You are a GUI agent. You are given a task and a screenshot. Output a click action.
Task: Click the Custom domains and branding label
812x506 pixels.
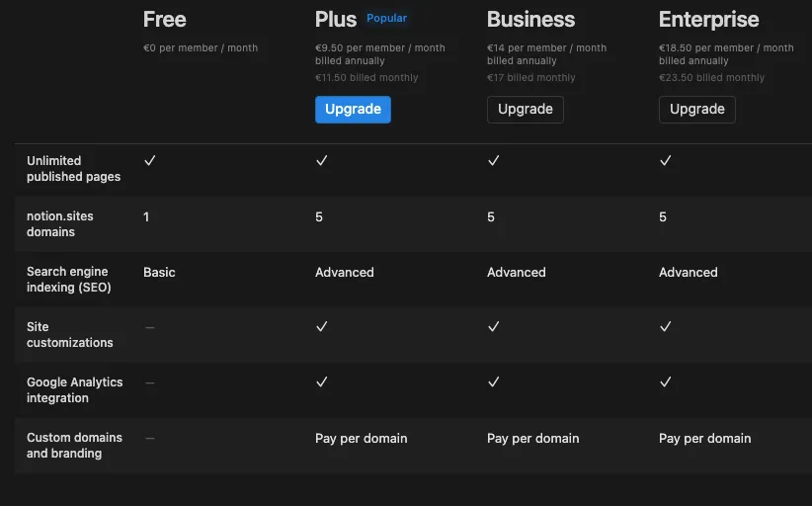click(74, 446)
